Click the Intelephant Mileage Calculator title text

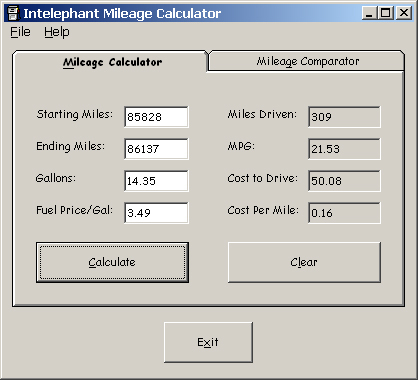point(122,14)
